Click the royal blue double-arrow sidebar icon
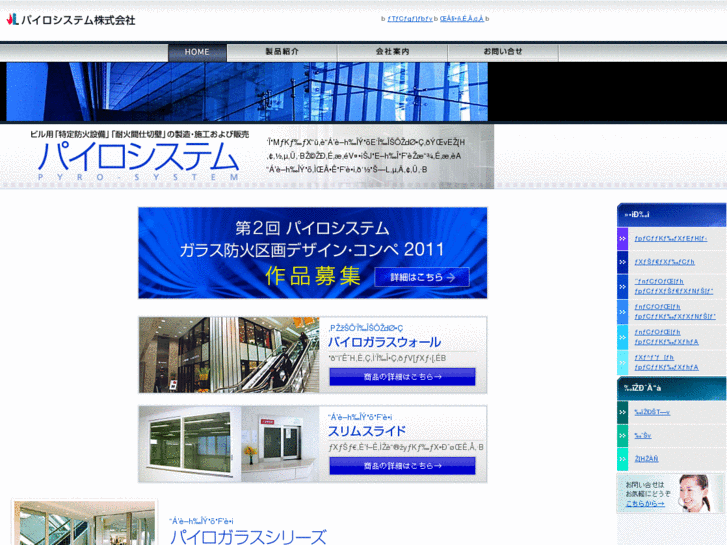 click(622, 287)
